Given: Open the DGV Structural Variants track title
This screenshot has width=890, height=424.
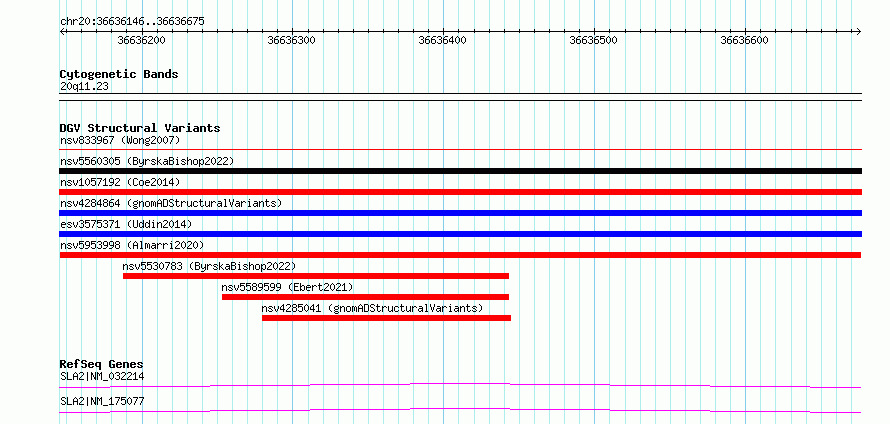Looking at the screenshot, I should [x=140, y=128].
